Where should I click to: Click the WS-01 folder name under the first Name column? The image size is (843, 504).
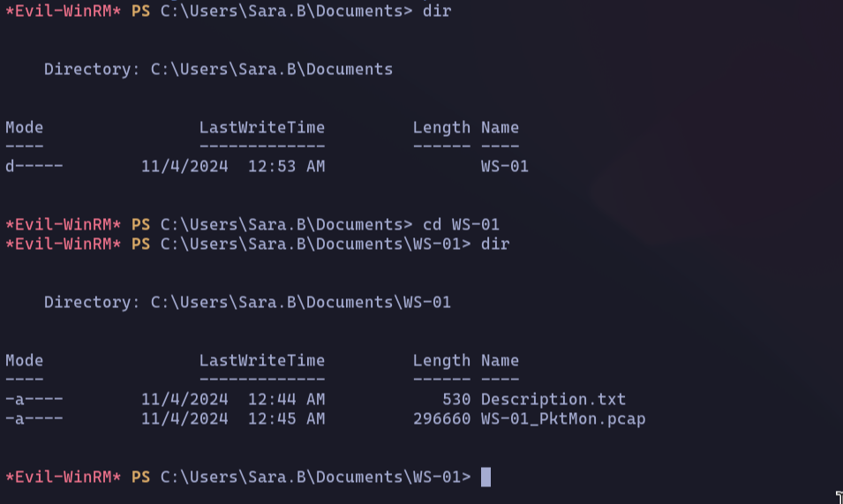click(505, 166)
